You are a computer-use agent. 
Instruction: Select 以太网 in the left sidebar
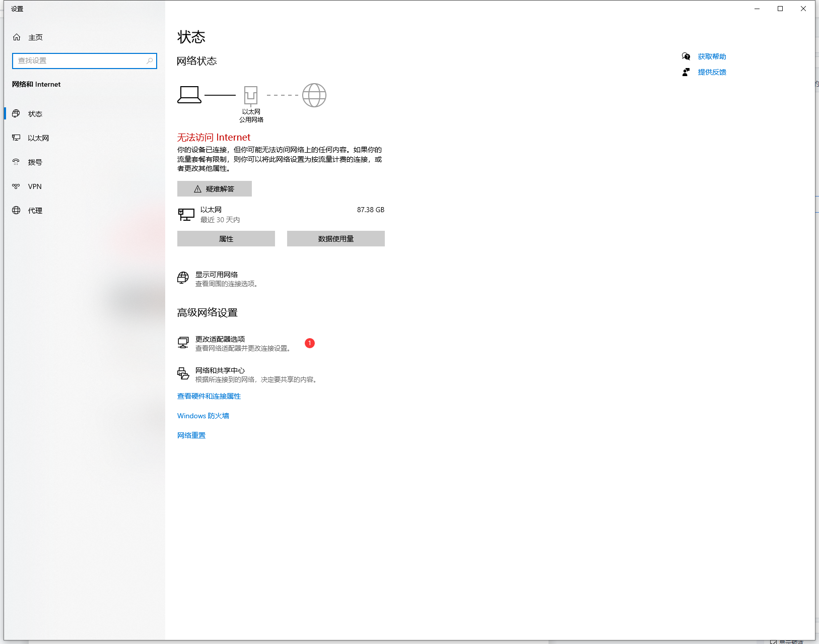point(38,138)
